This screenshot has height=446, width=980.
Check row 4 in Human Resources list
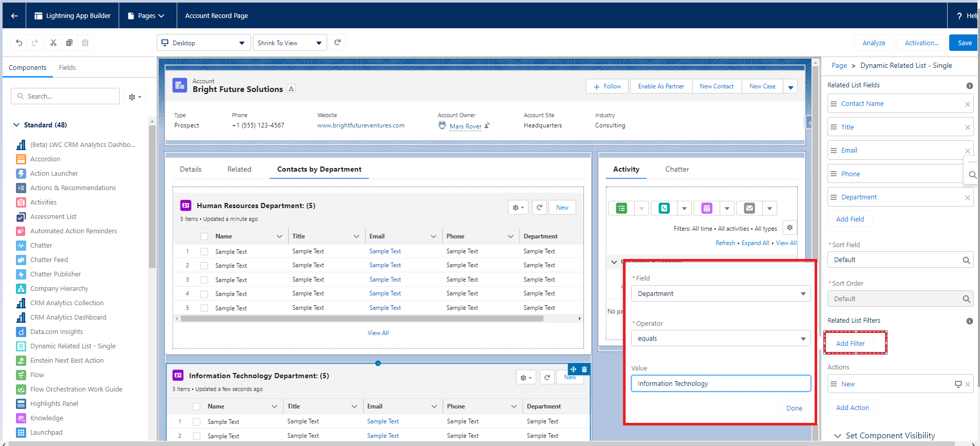(x=204, y=294)
